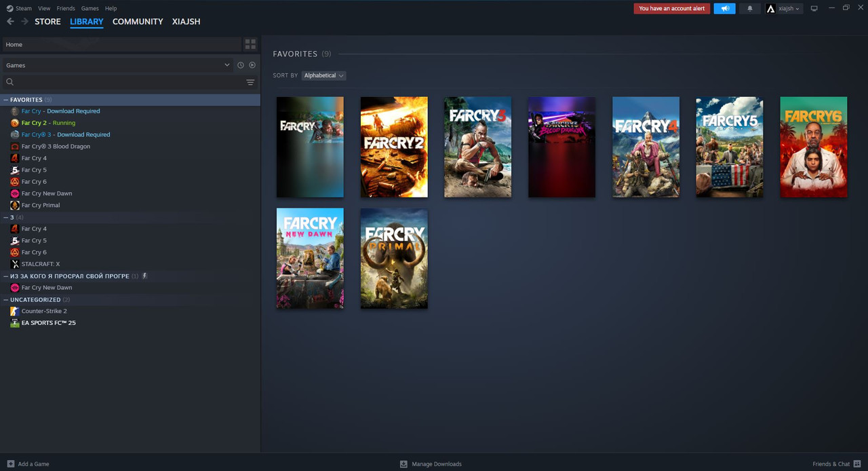Image resolution: width=868 pixels, height=471 pixels.
Task: Open the Far Cry 4 cover art
Action: pos(646,147)
